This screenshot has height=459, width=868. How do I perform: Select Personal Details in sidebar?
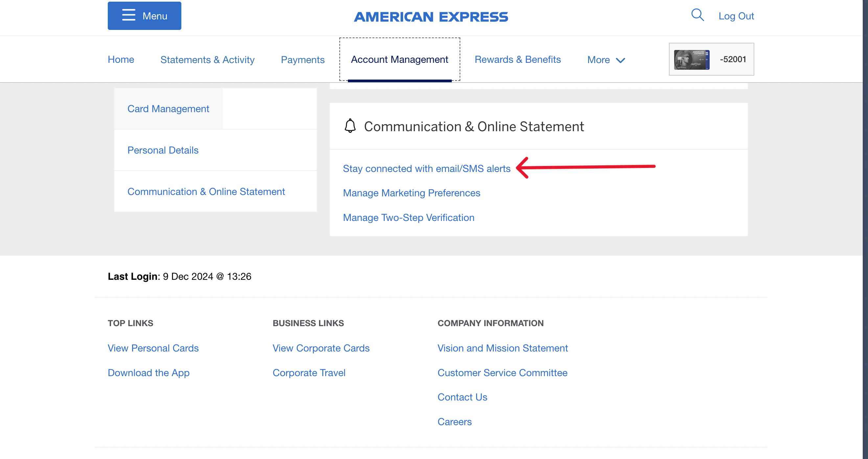[x=163, y=150]
